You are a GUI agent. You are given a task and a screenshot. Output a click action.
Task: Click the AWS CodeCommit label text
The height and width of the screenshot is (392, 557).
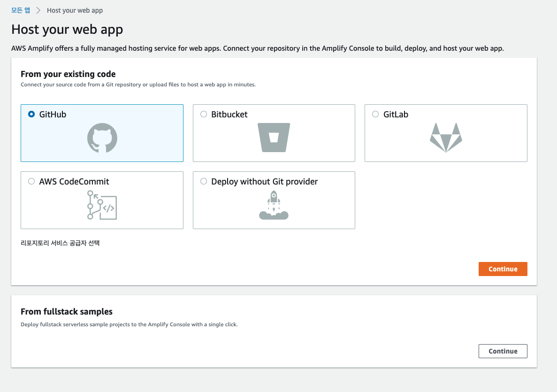point(74,182)
